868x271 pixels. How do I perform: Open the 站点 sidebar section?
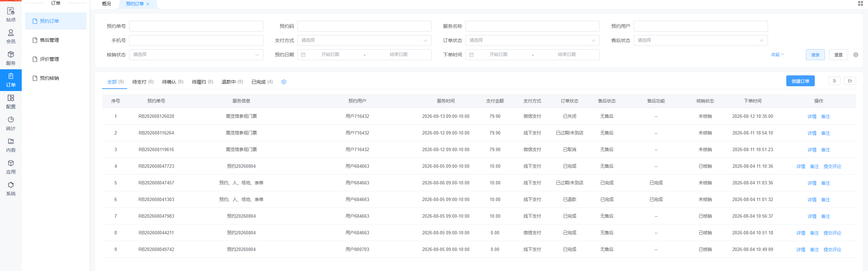(x=11, y=15)
